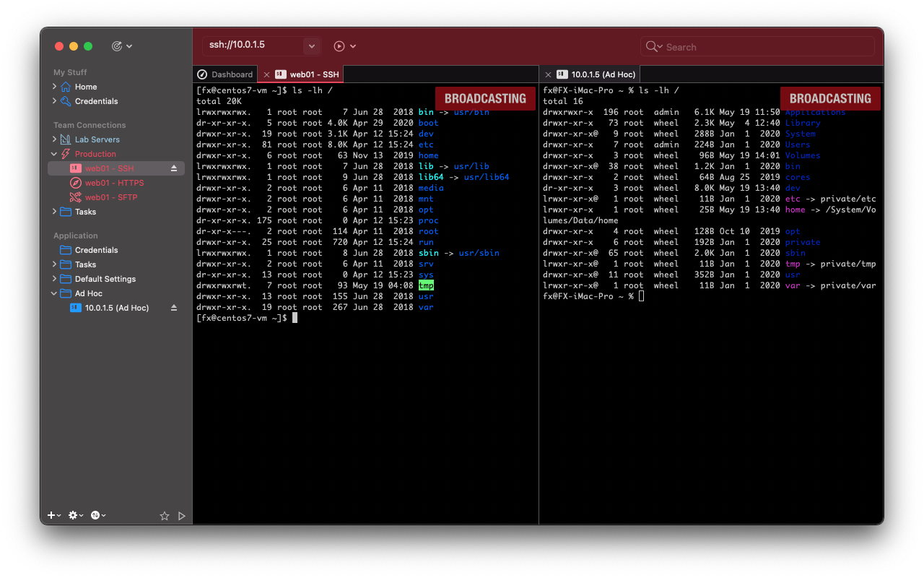
Task: Click the eject icon next to web01 - SSH
Action: coord(173,168)
